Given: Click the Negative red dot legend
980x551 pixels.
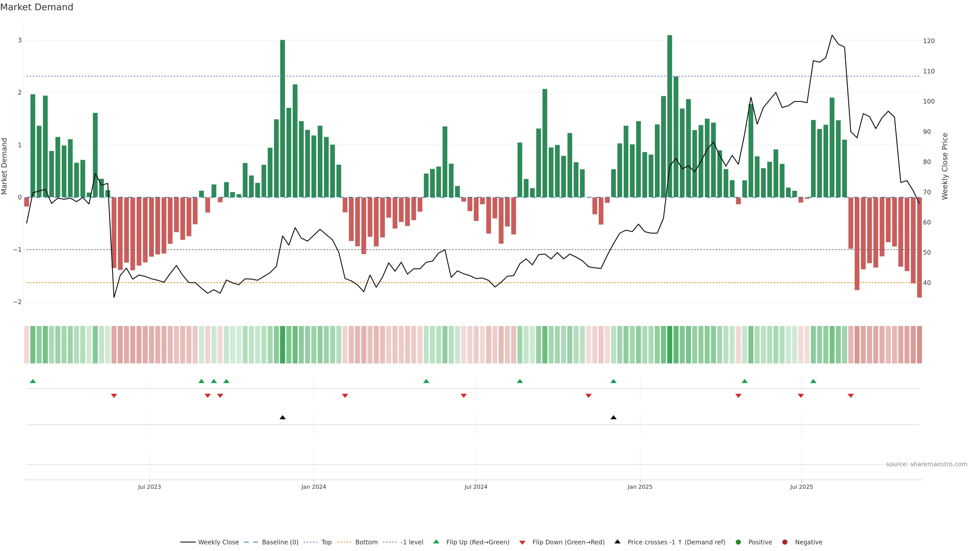Looking at the screenshot, I should pos(785,542).
